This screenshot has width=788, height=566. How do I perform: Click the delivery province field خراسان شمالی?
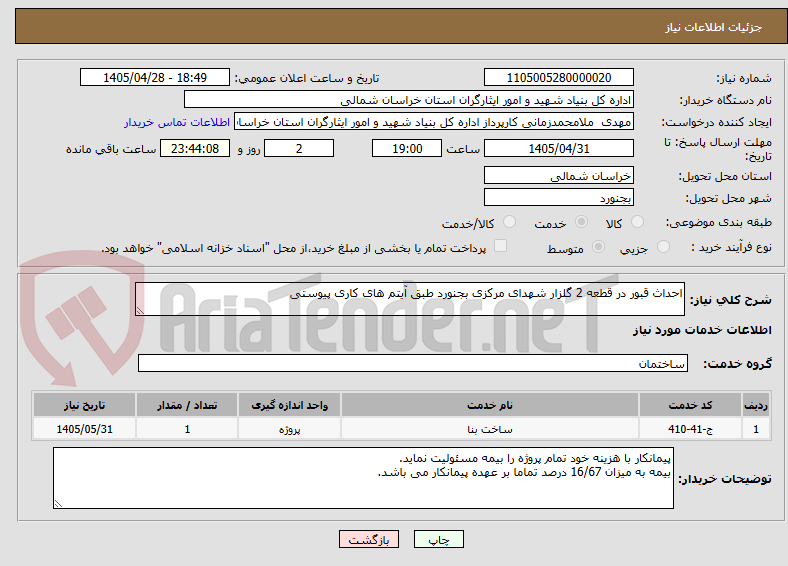pos(559,175)
